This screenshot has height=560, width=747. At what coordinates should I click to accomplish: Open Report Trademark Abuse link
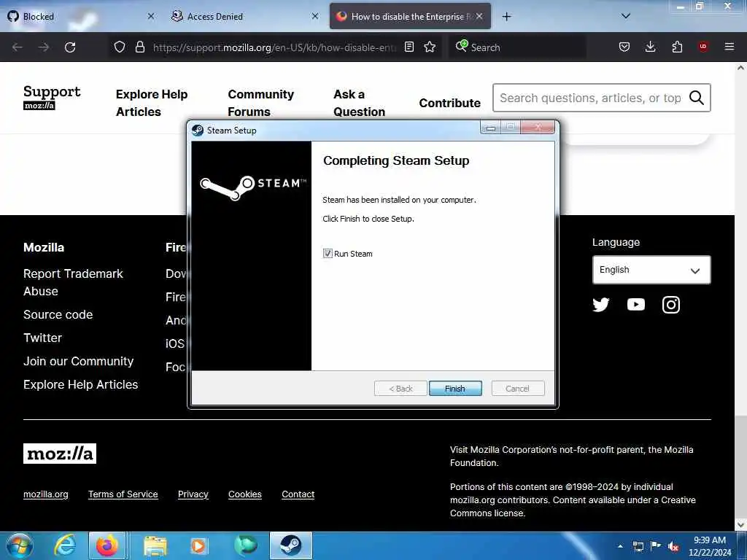(73, 282)
